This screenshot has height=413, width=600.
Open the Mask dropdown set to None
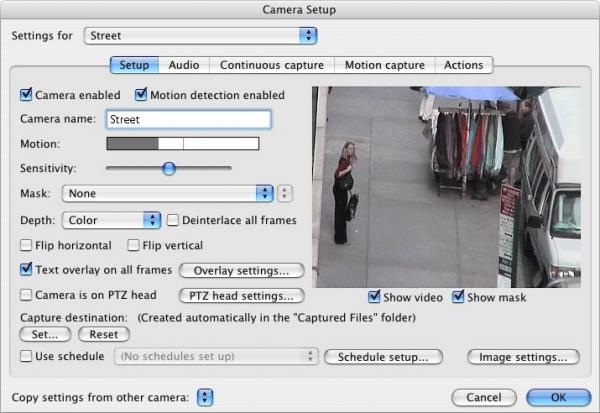tap(168, 193)
